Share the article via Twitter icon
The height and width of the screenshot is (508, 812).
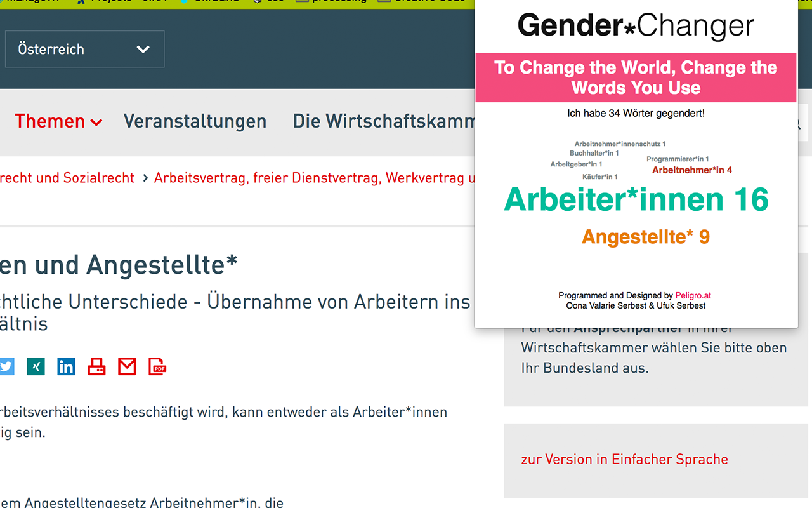[x=6, y=366]
